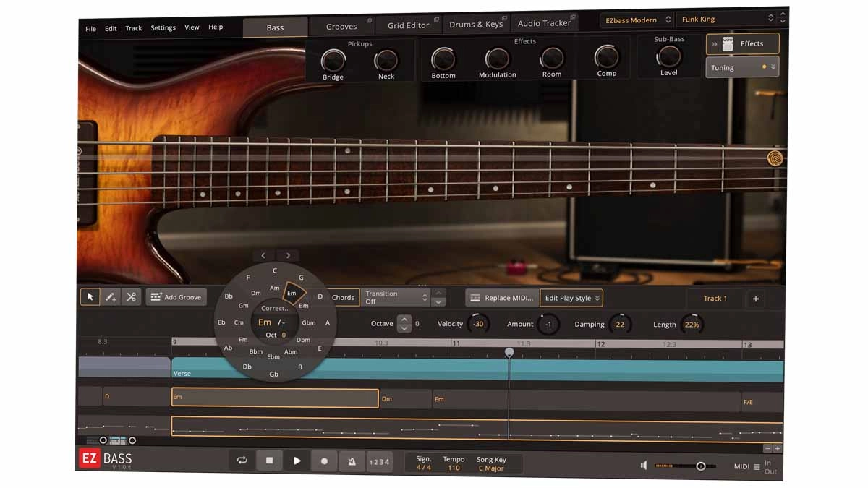868x488 pixels.
Task: Go to previous chord wheel page arrow
Action: (263, 255)
